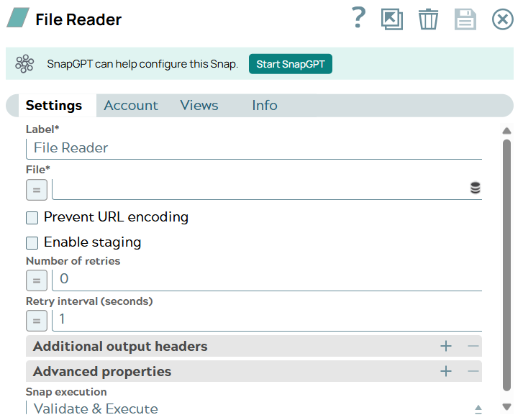
Task: Open the Views tab
Action: 199,106
